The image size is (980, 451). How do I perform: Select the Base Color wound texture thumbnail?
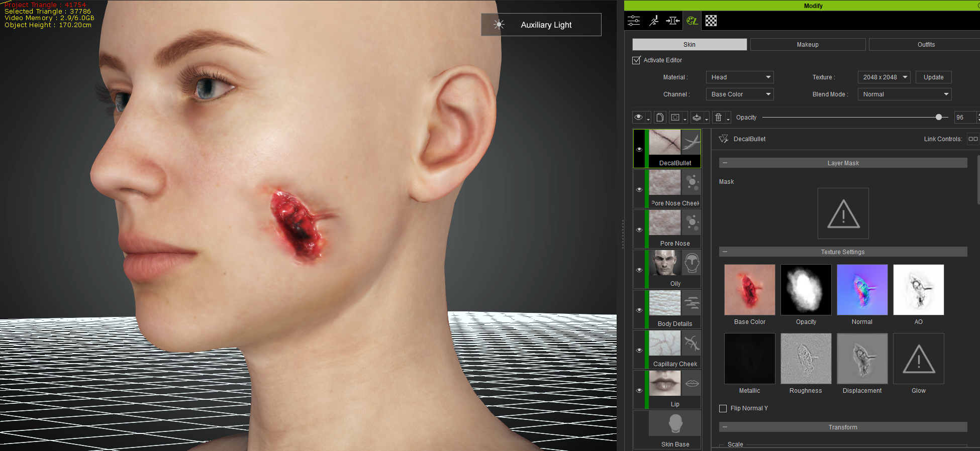click(x=750, y=290)
